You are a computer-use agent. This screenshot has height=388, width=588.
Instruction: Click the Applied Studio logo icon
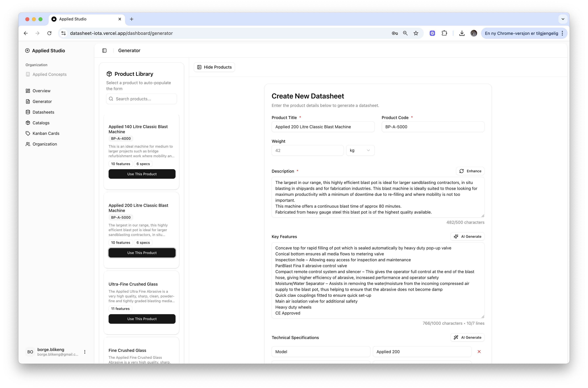27,50
